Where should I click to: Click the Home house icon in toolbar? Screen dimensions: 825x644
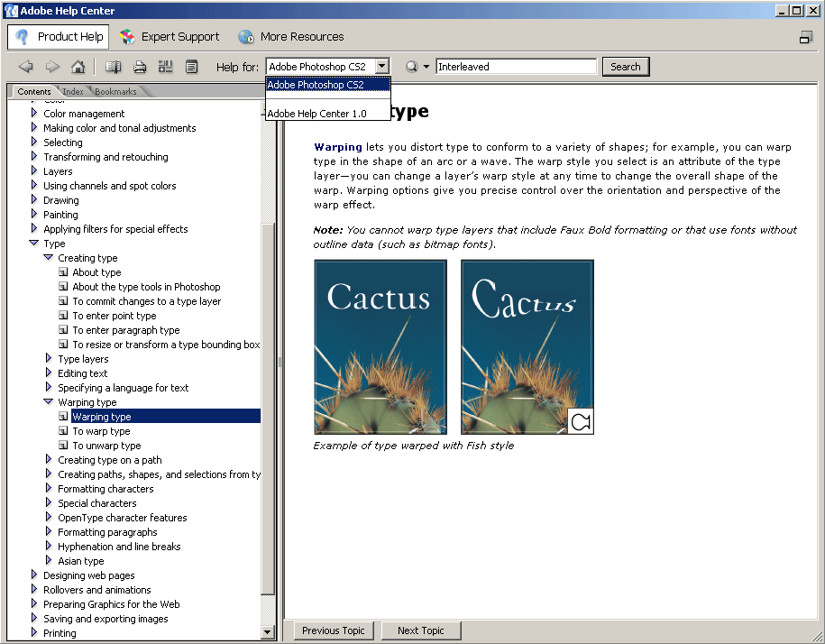(x=78, y=67)
